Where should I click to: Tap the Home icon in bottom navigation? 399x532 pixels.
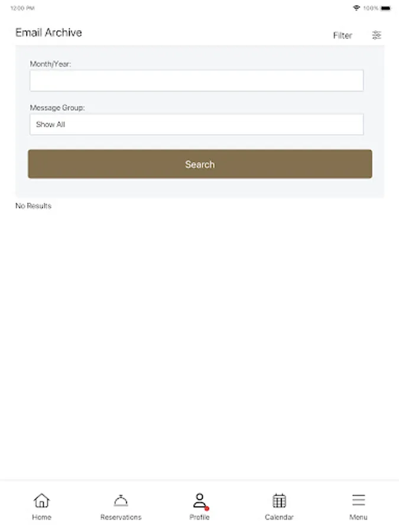pos(41,501)
